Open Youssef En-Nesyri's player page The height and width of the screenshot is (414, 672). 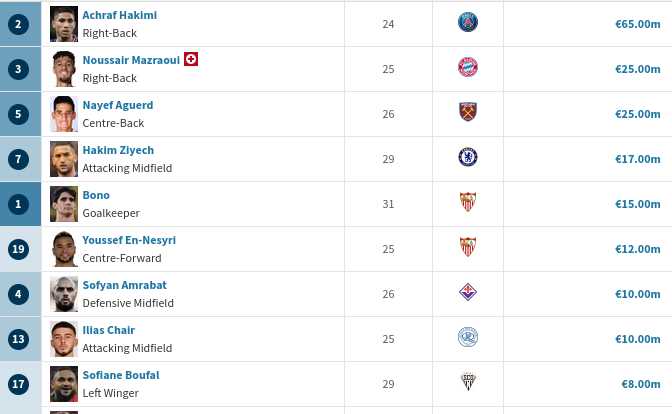tap(129, 240)
